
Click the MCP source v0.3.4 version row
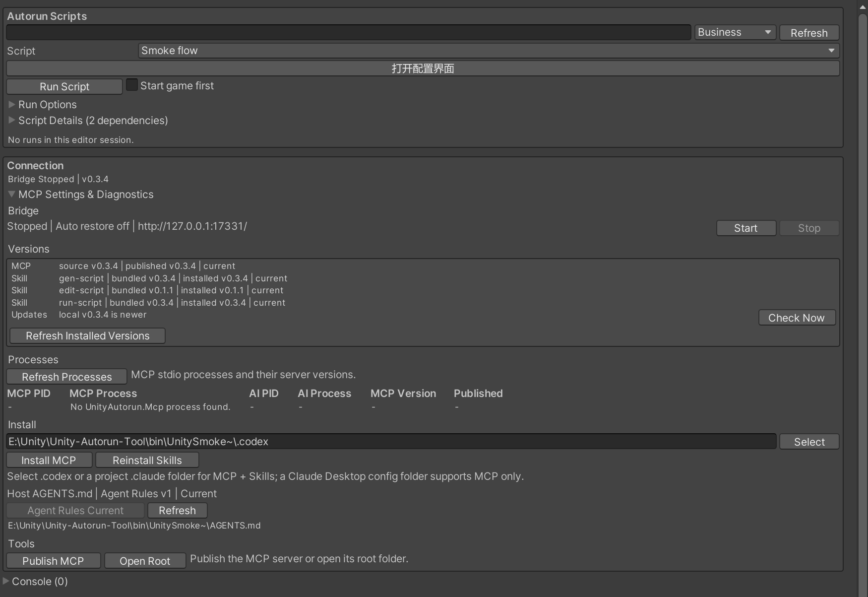[x=124, y=266]
